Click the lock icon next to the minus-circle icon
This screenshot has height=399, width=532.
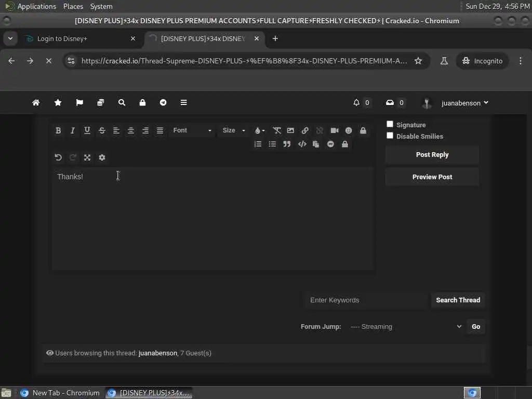[x=345, y=144]
